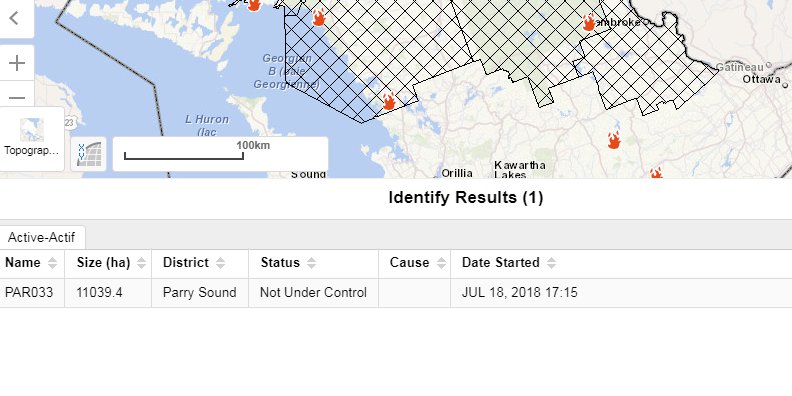Toggle the coordinates grid tool icon
Viewport: 792px width, 396px height.
point(89,154)
